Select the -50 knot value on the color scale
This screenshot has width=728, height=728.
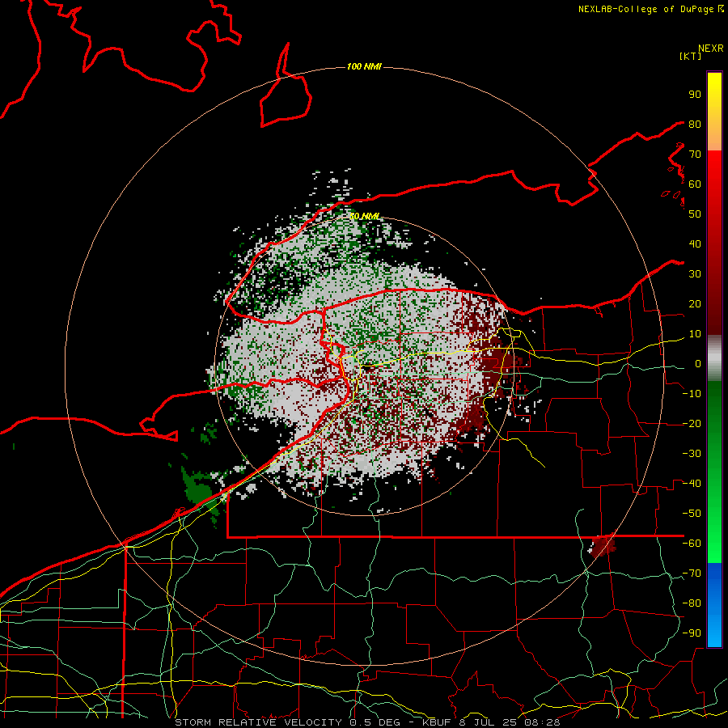(692, 514)
